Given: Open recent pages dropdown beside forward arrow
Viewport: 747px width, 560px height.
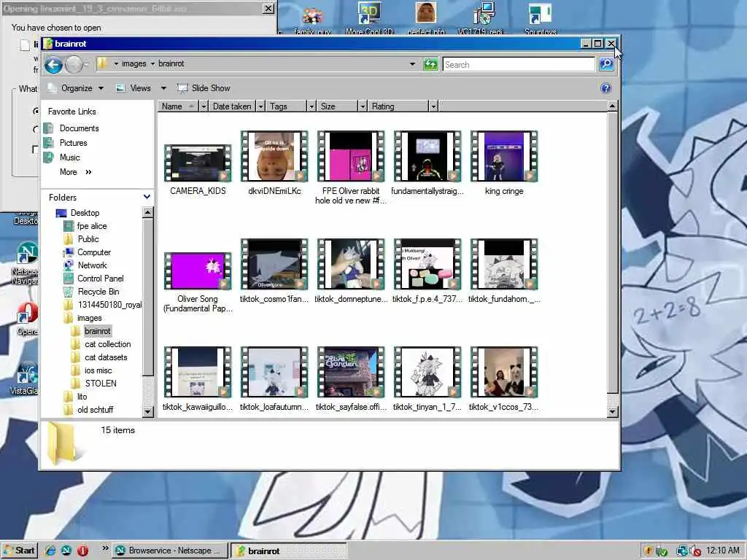Looking at the screenshot, I should pos(87,64).
